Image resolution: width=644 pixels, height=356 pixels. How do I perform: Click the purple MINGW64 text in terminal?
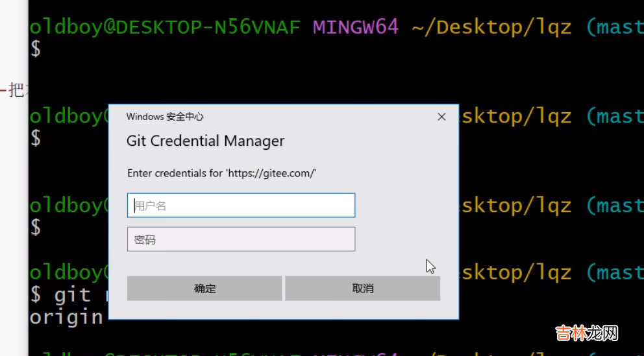point(355,28)
